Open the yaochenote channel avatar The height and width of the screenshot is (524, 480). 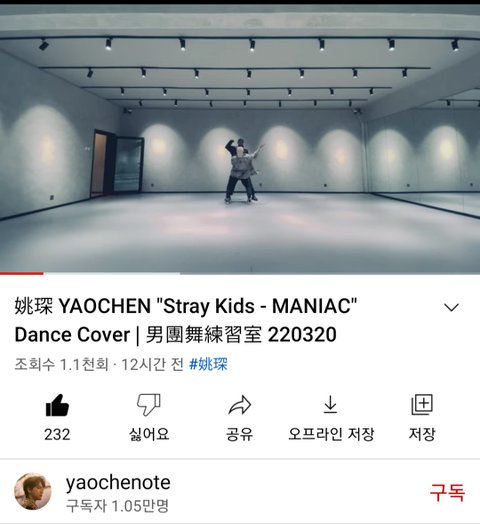[x=33, y=491]
